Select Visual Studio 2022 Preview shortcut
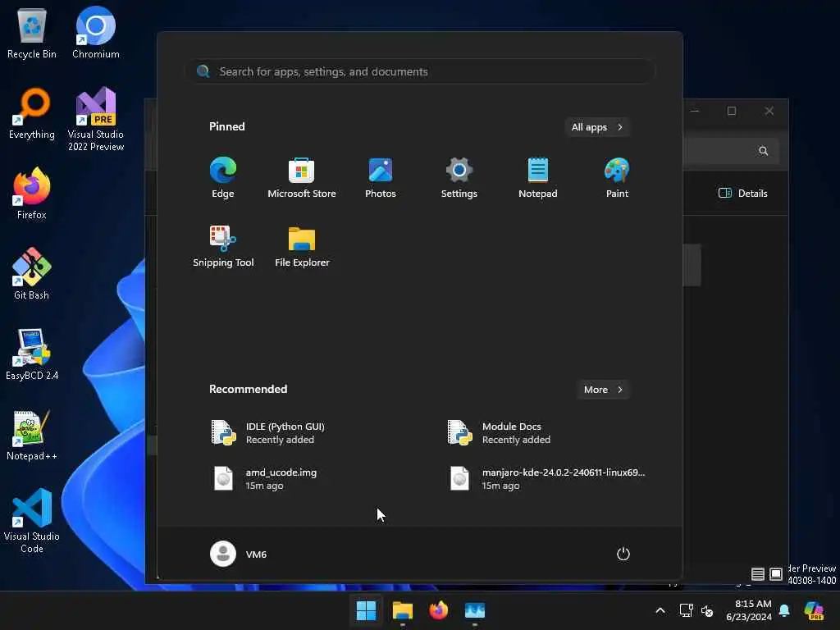 pos(96,119)
